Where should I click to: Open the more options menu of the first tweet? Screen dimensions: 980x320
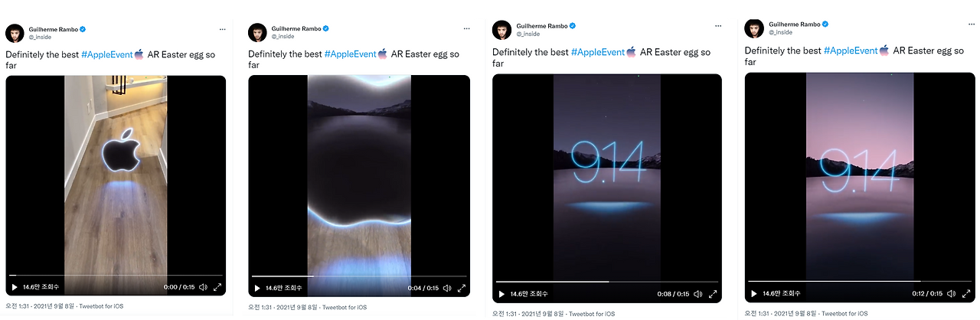pyautogui.click(x=223, y=29)
